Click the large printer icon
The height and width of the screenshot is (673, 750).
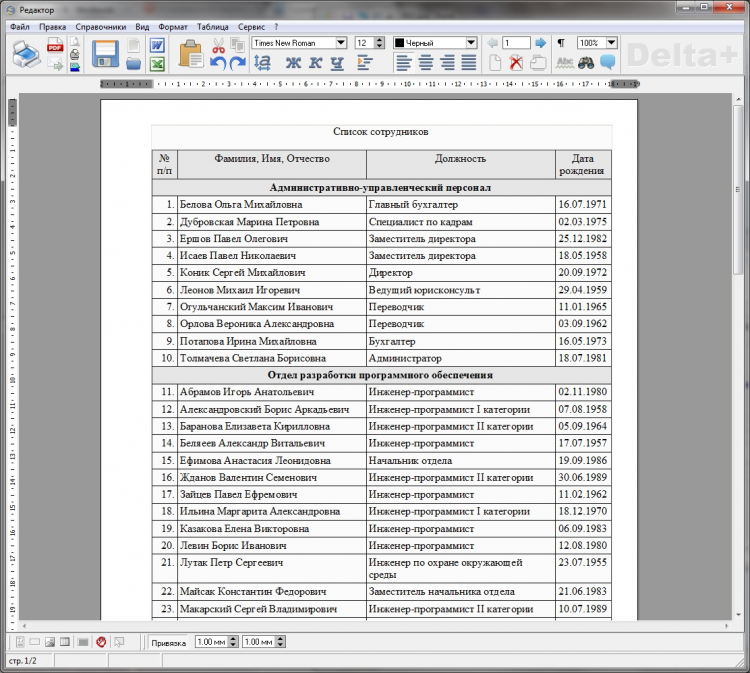tap(27, 54)
